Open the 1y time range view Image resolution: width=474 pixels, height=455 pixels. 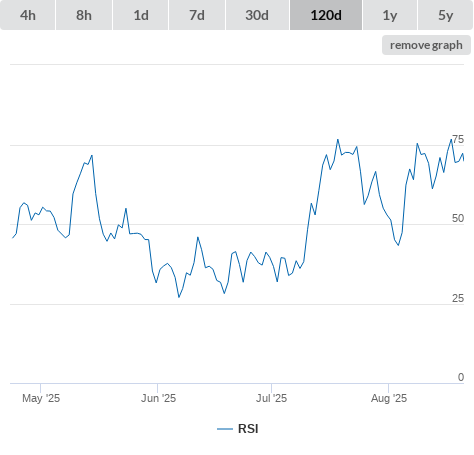(x=390, y=15)
